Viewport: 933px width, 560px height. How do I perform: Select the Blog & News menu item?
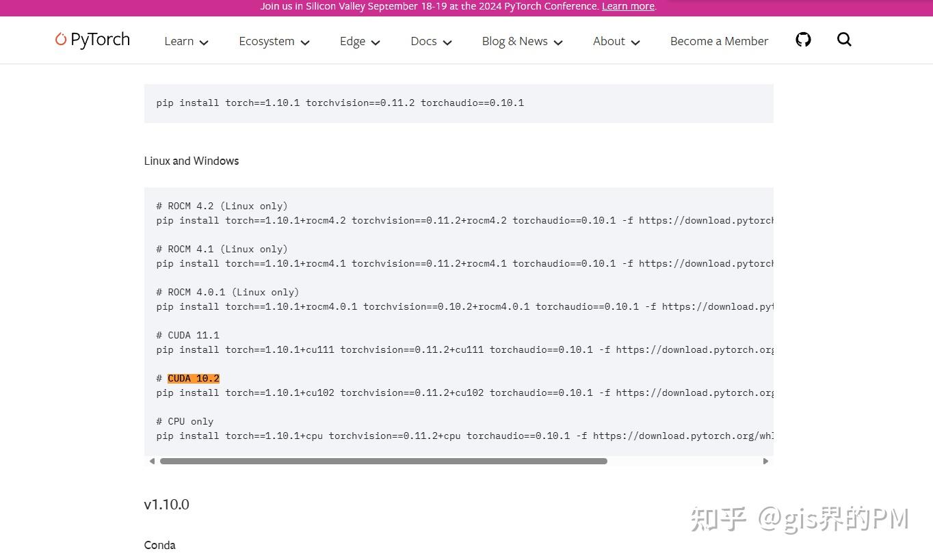[514, 41]
